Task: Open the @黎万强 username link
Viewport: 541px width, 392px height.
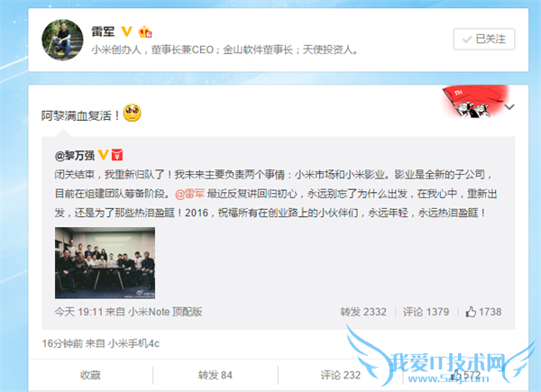Action: click(75, 156)
